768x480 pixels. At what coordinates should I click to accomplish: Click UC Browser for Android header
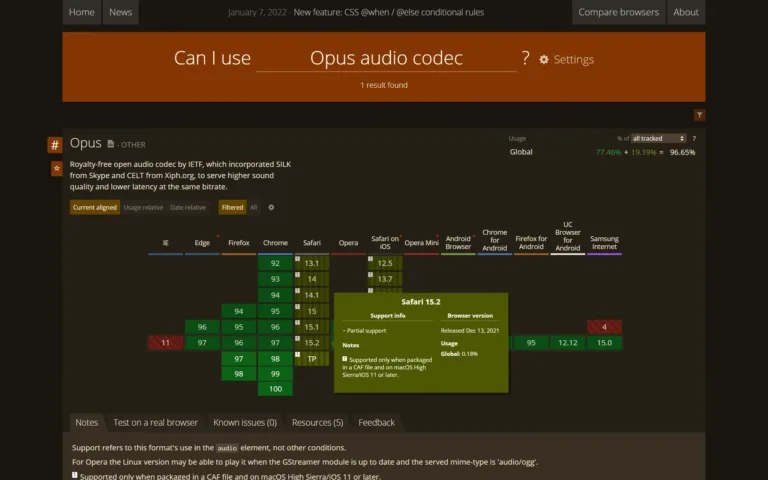point(568,237)
